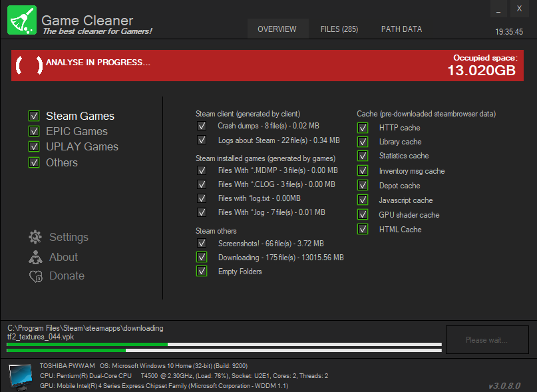Toggle the UPLAY Games checkbox
The height and width of the screenshot is (392, 537).
pyautogui.click(x=34, y=146)
